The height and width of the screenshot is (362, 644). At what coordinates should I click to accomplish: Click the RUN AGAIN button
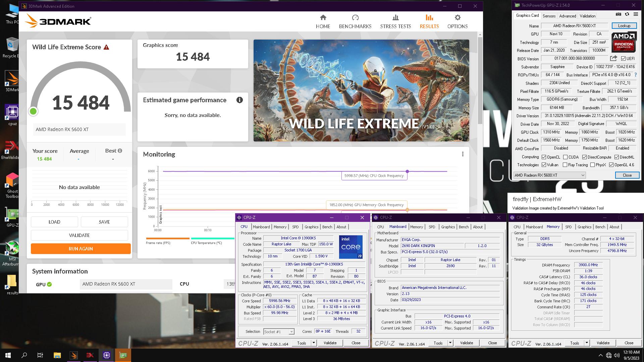(80, 249)
